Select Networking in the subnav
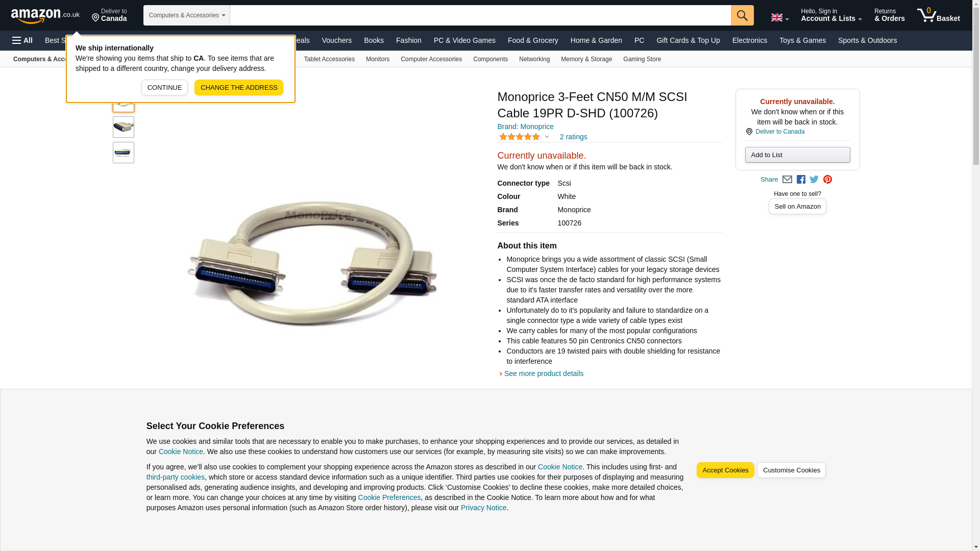This screenshot has height=551, width=980. pyautogui.click(x=534, y=59)
